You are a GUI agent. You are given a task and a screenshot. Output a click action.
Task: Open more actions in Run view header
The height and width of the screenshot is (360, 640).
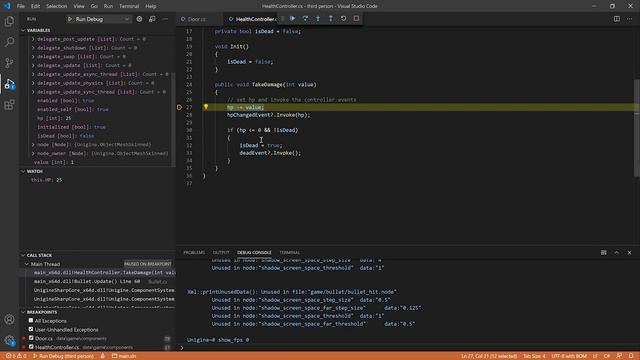pos(165,19)
